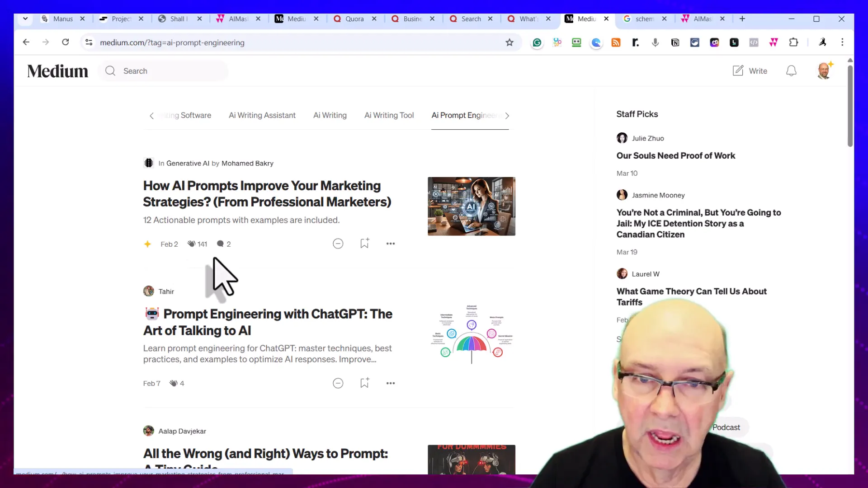This screenshot has height=488, width=868.
Task: Click the 4 claps icon on Tahir's article
Action: pyautogui.click(x=174, y=383)
